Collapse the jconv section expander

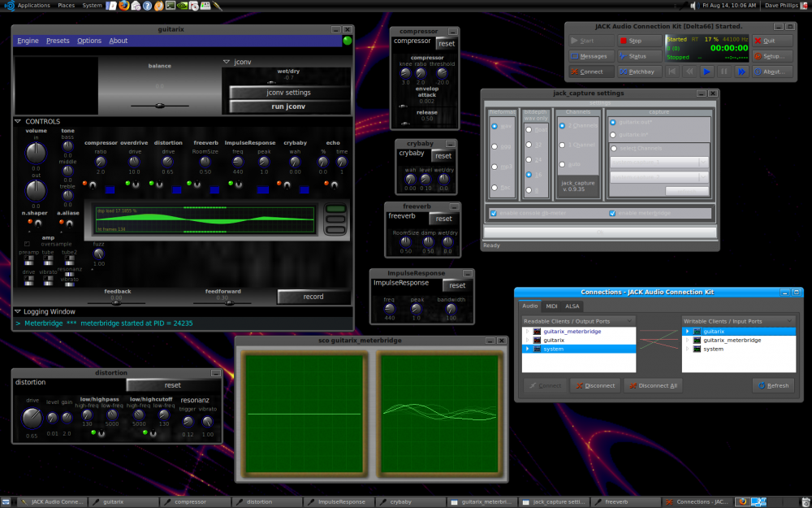[x=227, y=62]
